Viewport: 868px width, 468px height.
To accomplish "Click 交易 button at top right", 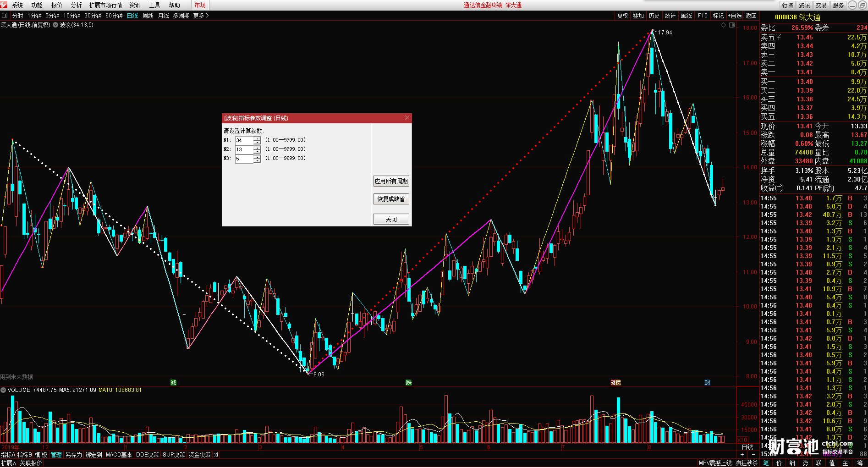I will 822,5.
